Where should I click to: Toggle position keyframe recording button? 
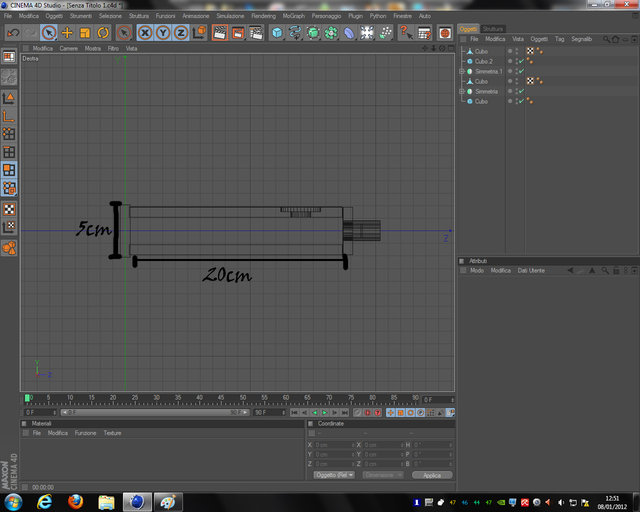[x=391, y=412]
